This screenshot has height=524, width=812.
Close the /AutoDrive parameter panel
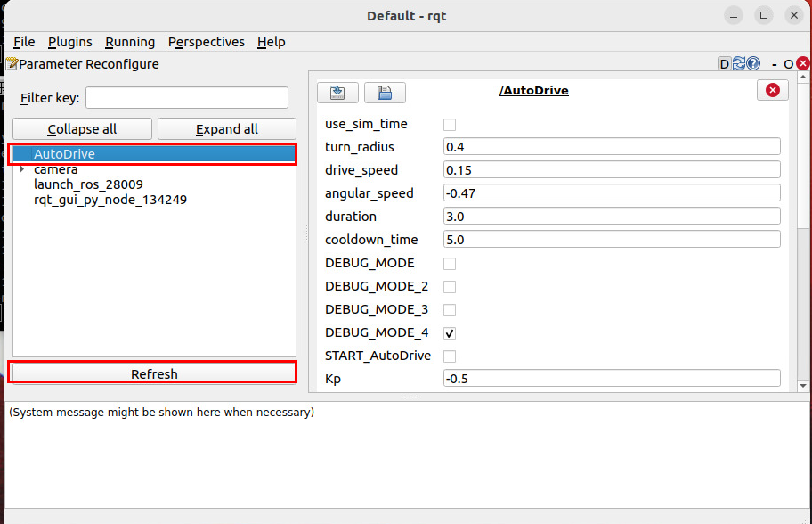(773, 90)
